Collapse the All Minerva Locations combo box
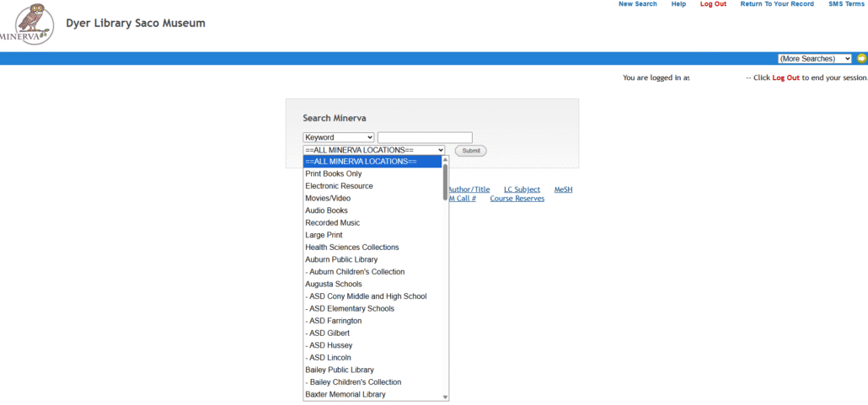The height and width of the screenshot is (405, 868). coord(373,150)
